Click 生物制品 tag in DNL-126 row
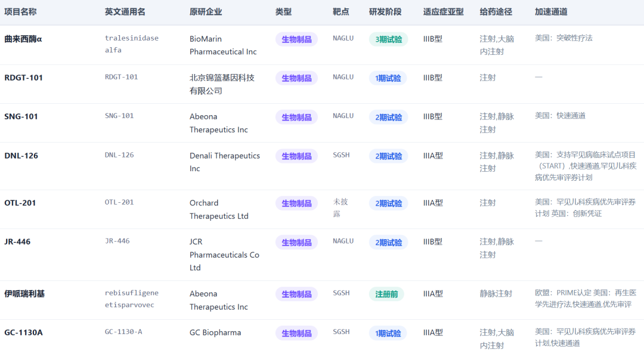 pyautogui.click(x=296, y=156)
